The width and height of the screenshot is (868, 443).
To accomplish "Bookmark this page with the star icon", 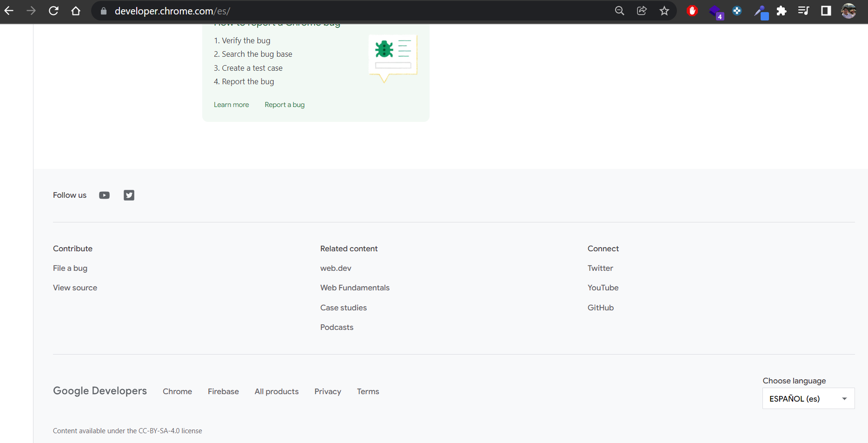I will [x=664, y=11].
